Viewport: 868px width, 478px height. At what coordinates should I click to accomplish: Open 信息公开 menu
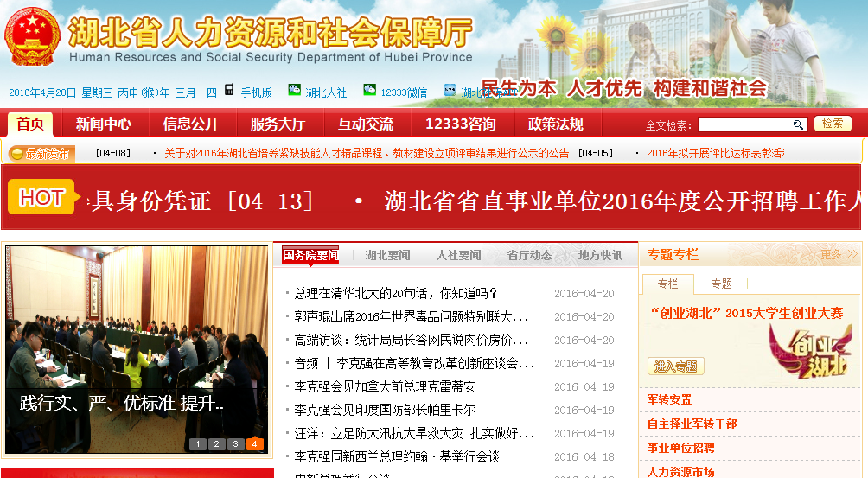191,124
